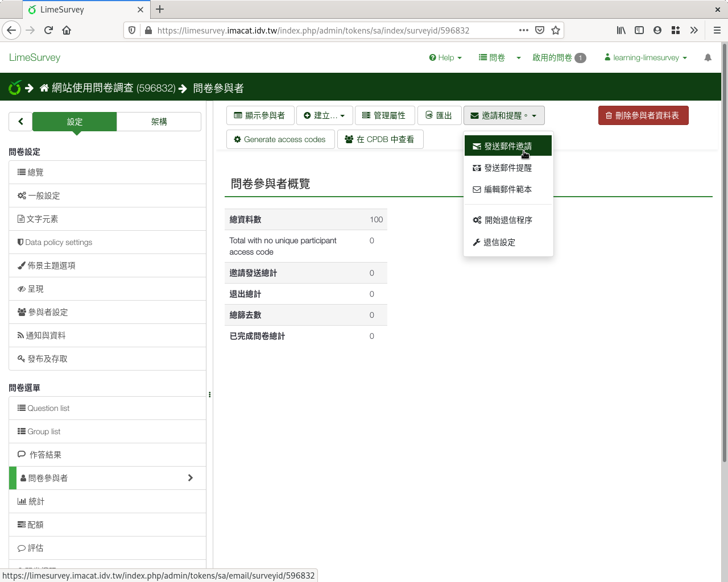Viewport: 728px width, 582px height.
Task: Open 通知與資料 sidebar item
Action: point(107,335)
